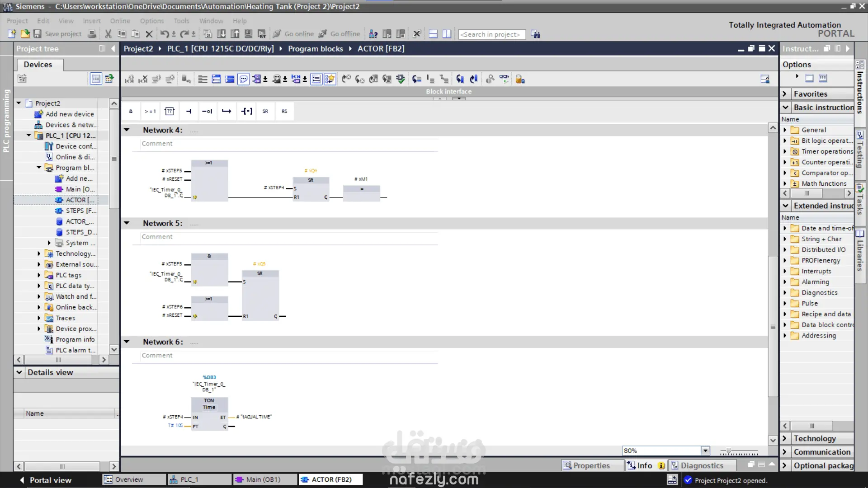The height and width of the screenshot is (488, 868).
Task: Collapse the PLC_1 node in project tree
Action: click(x=29, y=135)
